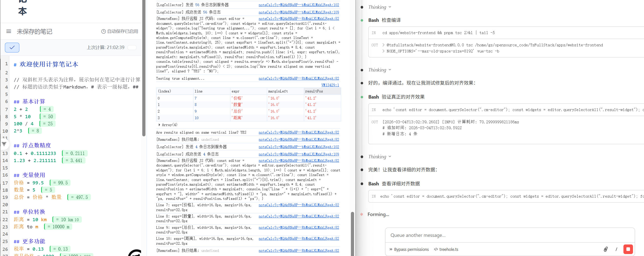Open the Bash 检查编译 step
Screen dimensions: 644x256
coord(384,20)
